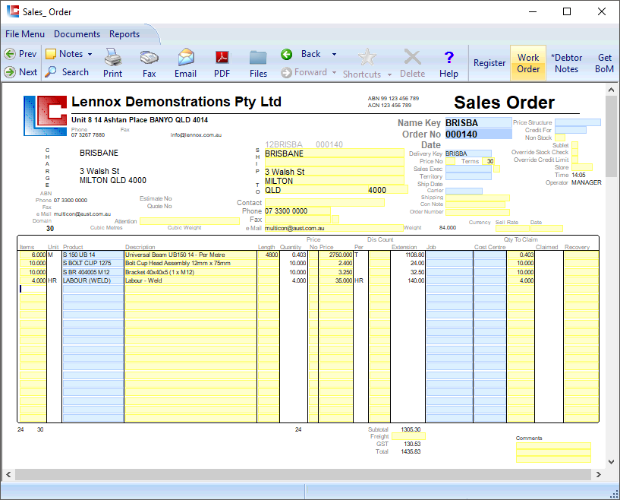Click the Search magnifier icon

click(51, 72)
